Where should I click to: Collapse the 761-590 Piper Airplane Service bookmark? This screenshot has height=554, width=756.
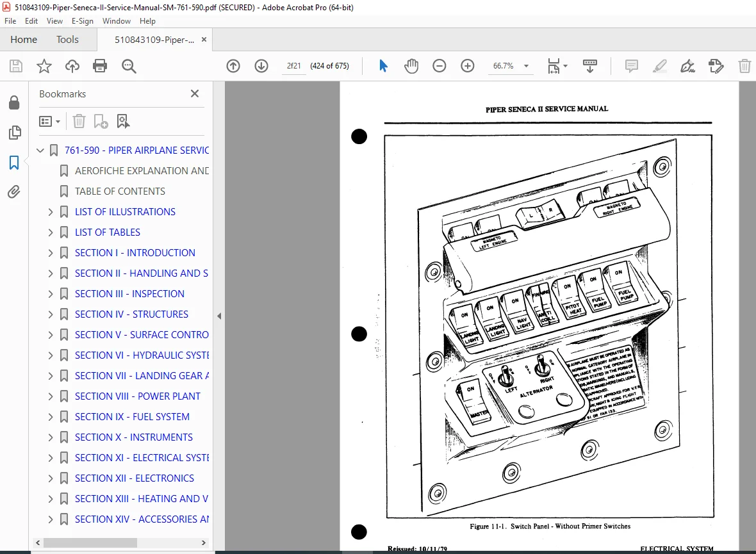click(x=40, y=151)
